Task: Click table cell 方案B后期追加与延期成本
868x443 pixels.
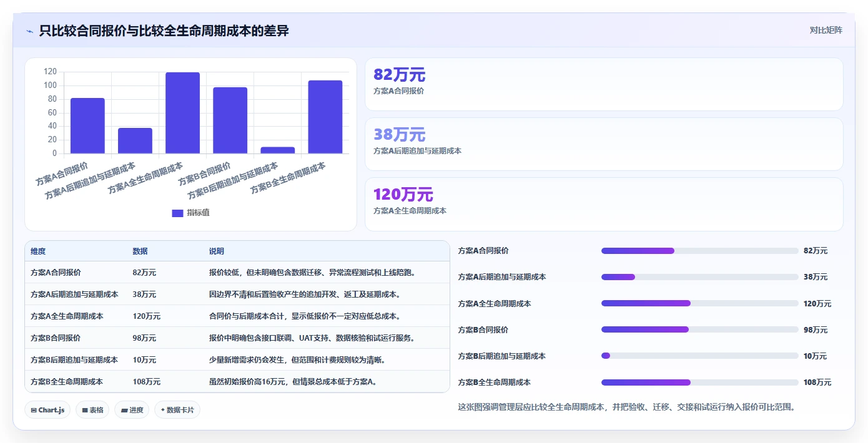Action: click(x=74, y=360)
